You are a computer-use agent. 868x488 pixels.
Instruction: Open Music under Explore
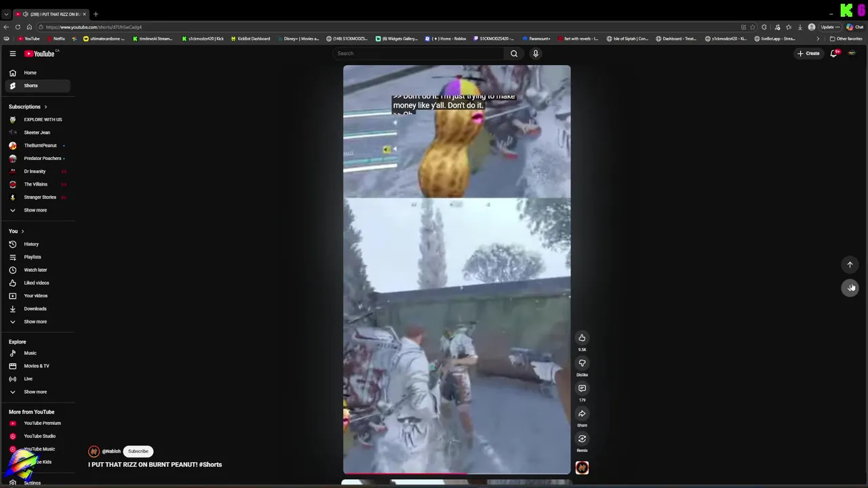[37, 353]
